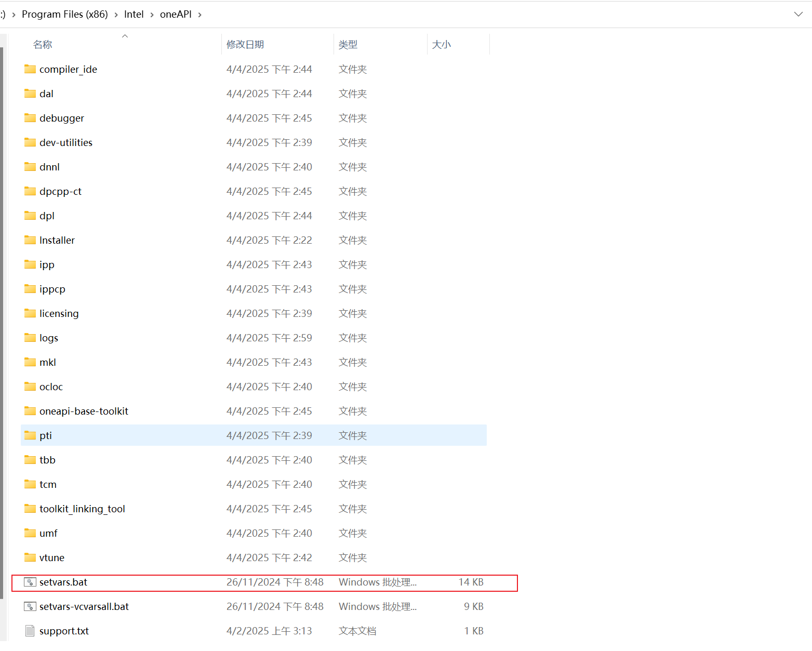Image resolution: width=812 pixels, height=651 pixels.
Task: Select the oneapi-base-toolkit name text
Action: pyautogui.click(x=84, y=411)
